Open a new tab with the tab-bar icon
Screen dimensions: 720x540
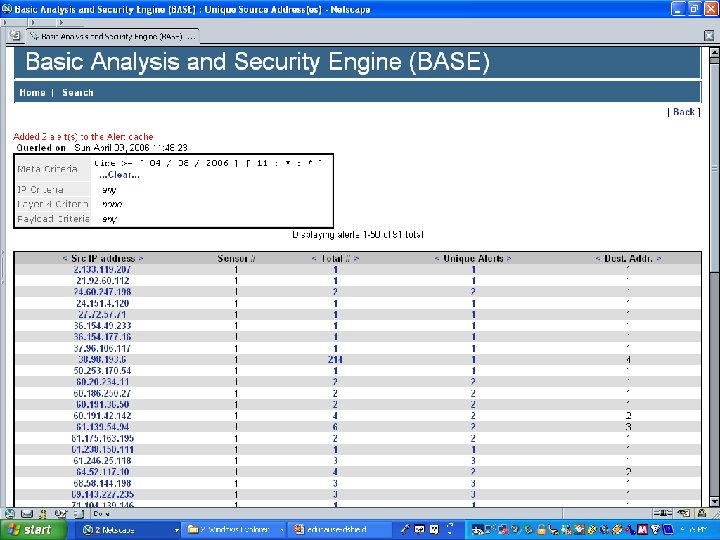coord(14,35)
